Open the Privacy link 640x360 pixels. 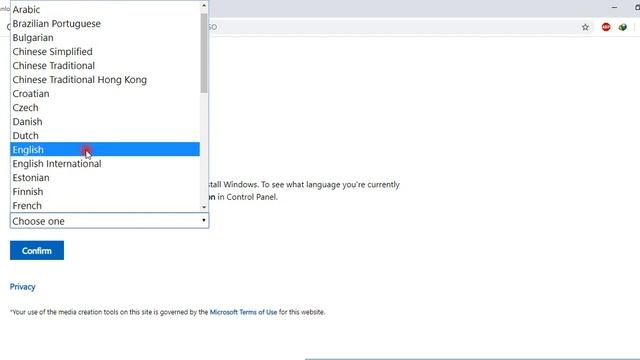[22, 287]
